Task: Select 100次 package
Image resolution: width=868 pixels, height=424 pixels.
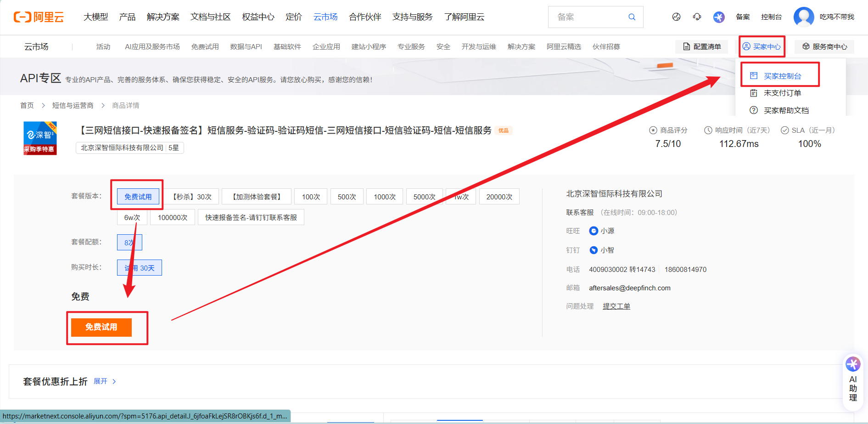Action: pos(311,196)
